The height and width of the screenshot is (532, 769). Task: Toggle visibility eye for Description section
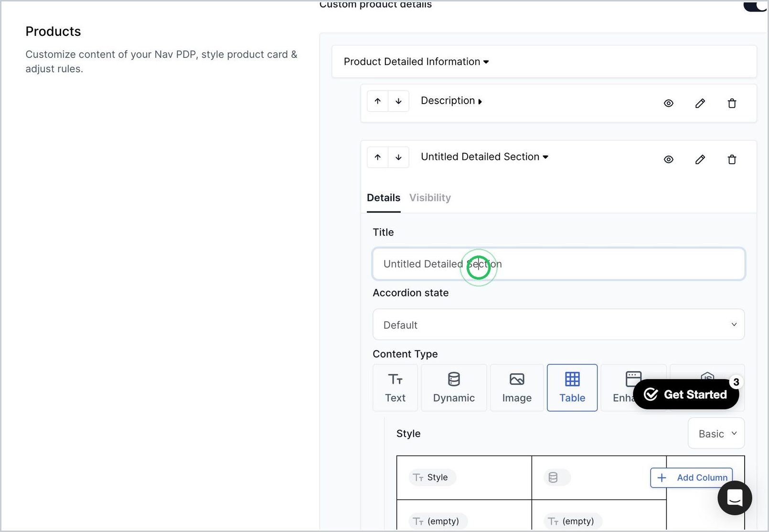click(668, 103)
